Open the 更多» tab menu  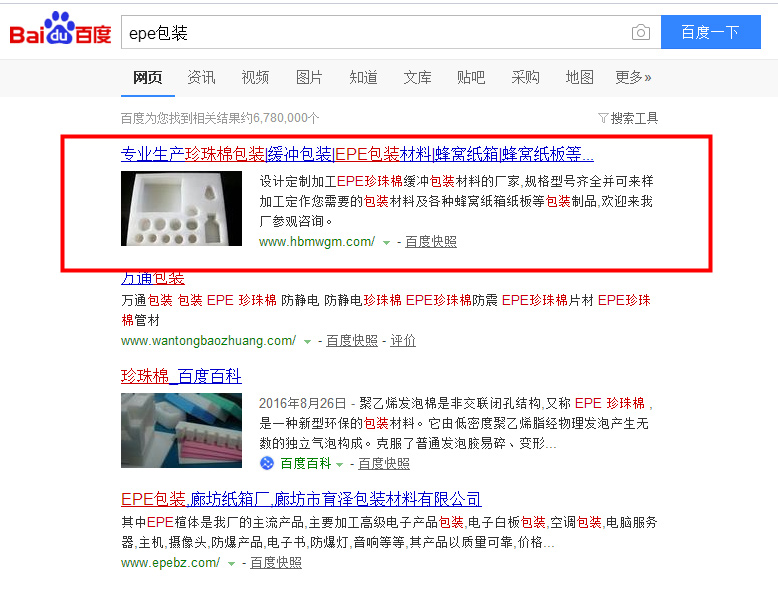(x=633, y=77)
